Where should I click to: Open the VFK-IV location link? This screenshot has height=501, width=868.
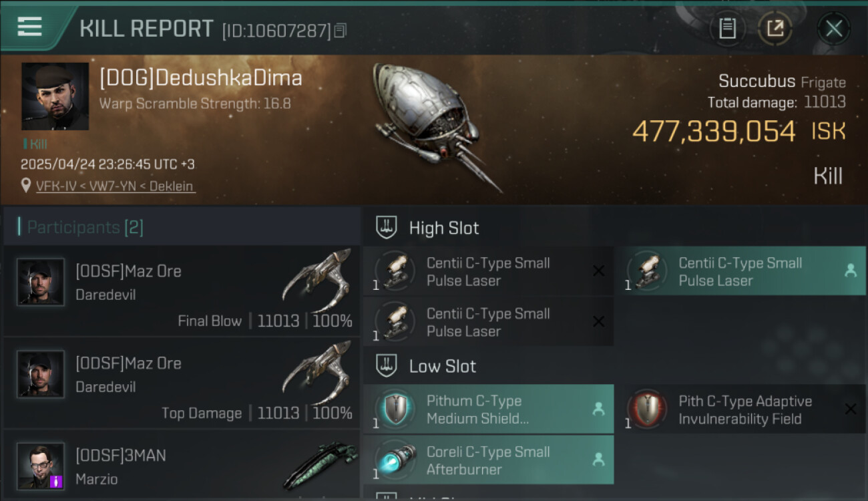(116, 186)
